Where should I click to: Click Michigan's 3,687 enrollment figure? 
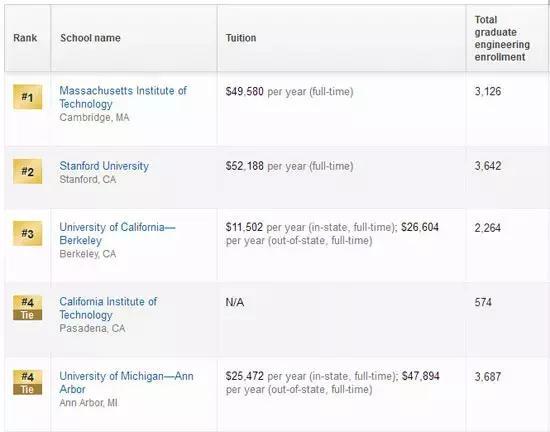[488, 377]
